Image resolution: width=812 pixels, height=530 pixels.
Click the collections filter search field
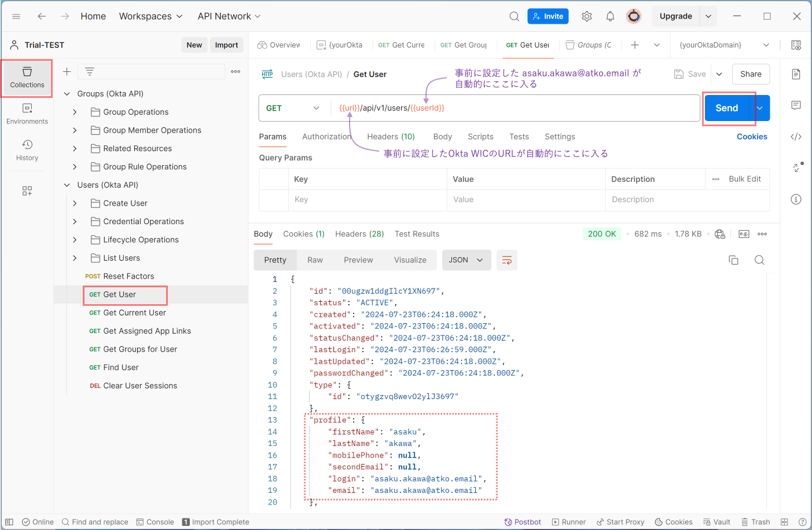click(x=150, y=71)
